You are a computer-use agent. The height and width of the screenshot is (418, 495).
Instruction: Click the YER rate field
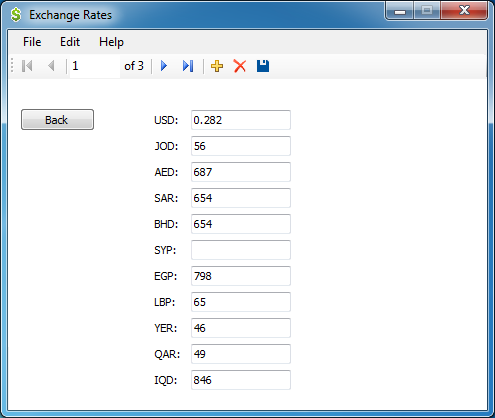(x=241, y=328)
